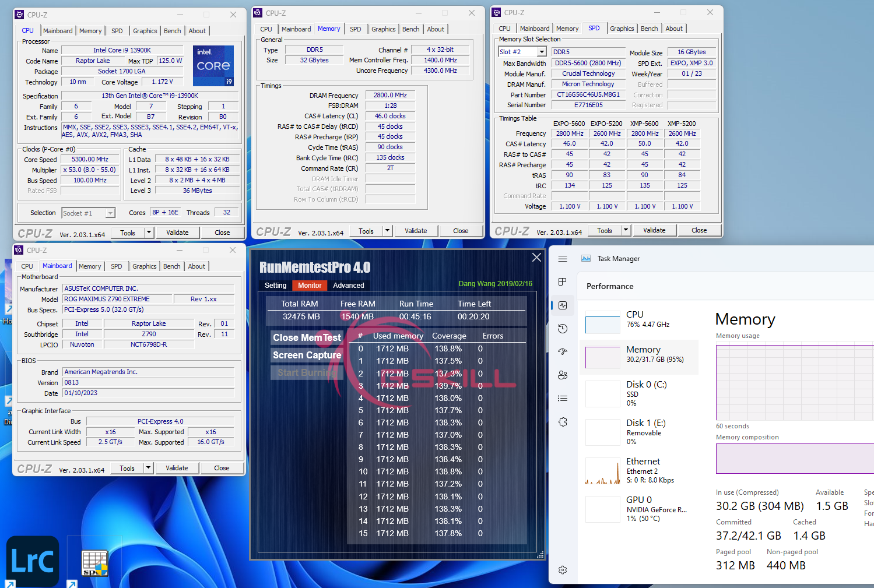Switch to SPD tab in CPU-Z Memory window
This screenshot has width=874, height=588.
(x=355, y=29)
